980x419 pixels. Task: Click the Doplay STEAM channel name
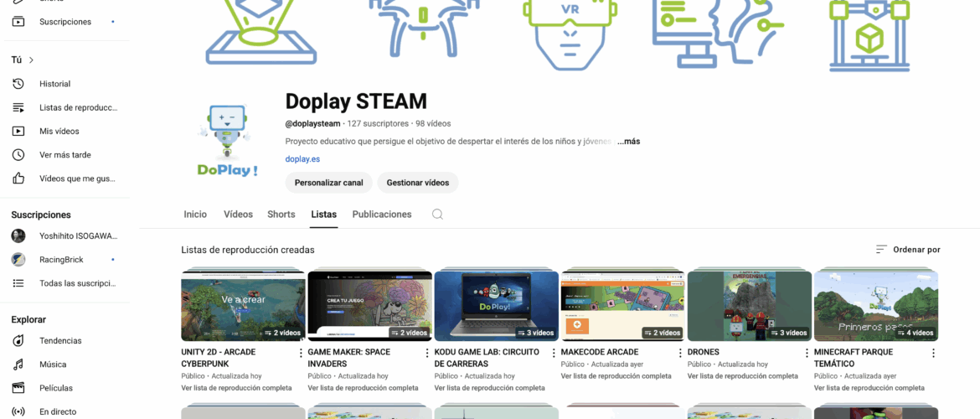click(356, 101)
